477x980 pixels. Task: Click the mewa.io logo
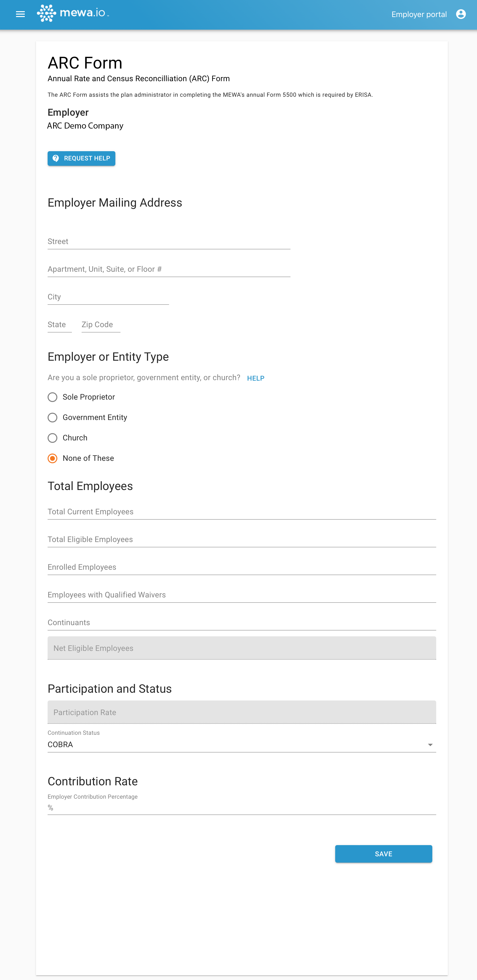[x=73, y=13]
